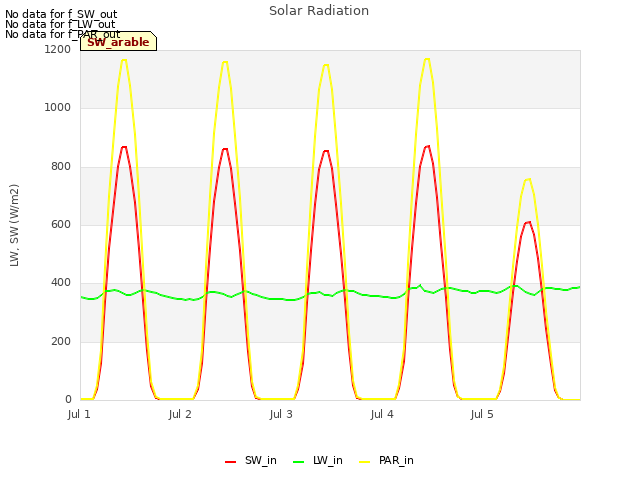640x480 pixels.
Task: Click the 0 y-axis tick label
Action: [68, 400]
